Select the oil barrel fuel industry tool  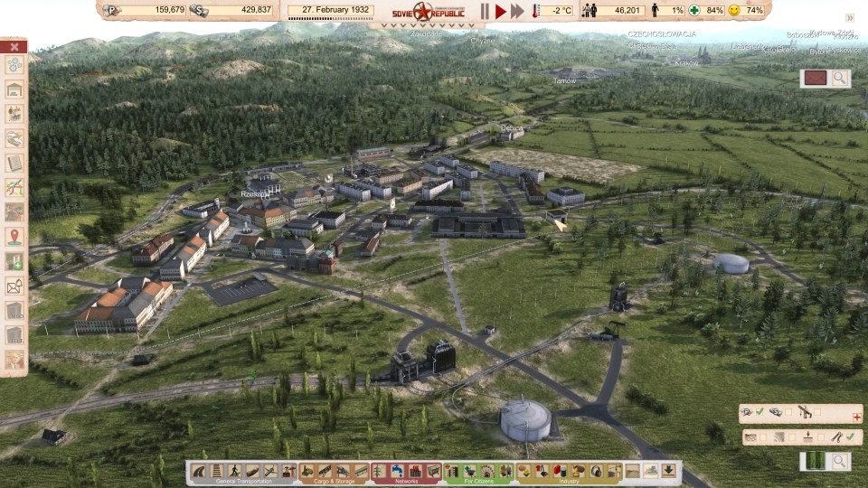pyautogui.click(x=561, y=471)
